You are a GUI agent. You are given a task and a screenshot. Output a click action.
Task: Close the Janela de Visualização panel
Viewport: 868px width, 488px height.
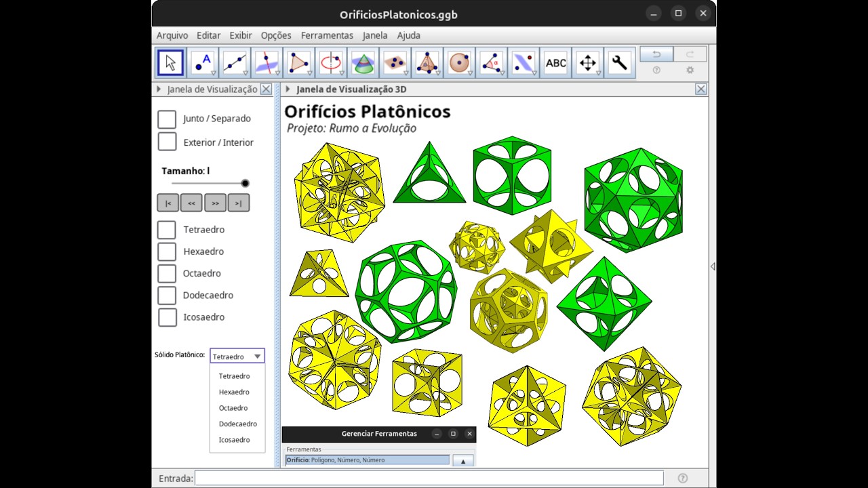[266, 89]
